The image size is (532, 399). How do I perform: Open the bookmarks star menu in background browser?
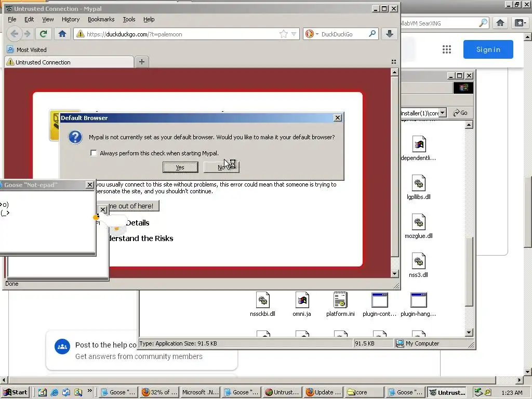(520, 23)
